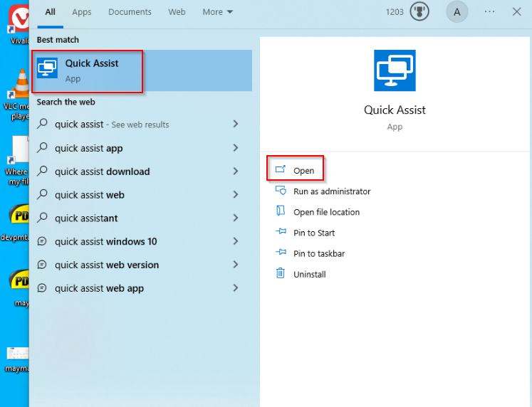Switch to the Apps tab

[81, 12]
